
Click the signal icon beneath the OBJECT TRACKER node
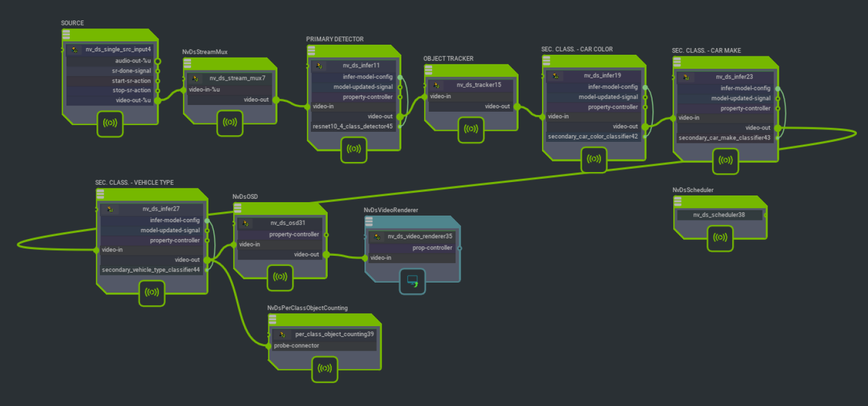tap(471, 130)
